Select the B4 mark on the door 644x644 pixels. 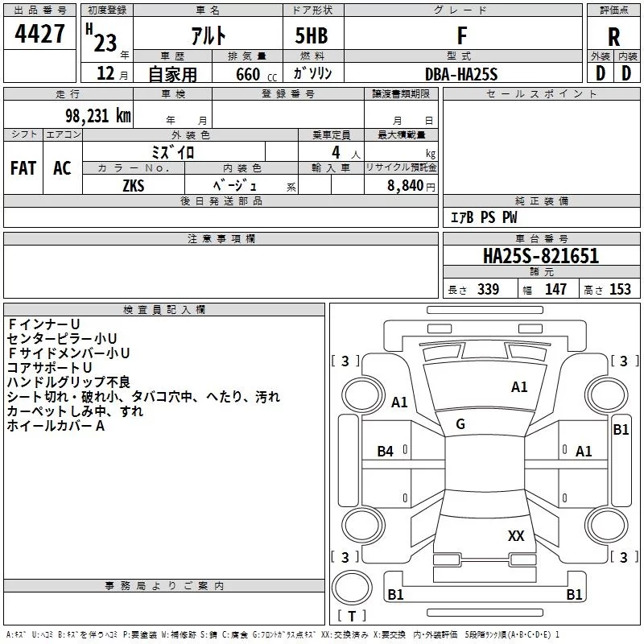[x=386, y=452]
